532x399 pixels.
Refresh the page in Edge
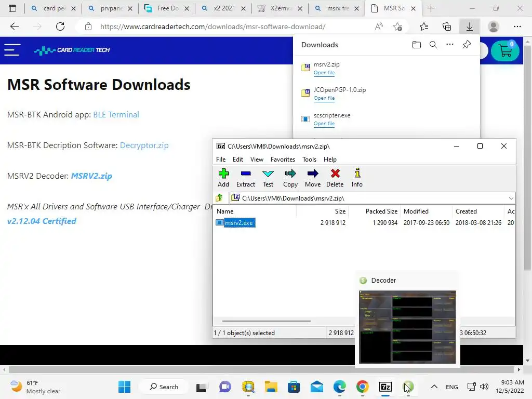[x=60, y=26]
